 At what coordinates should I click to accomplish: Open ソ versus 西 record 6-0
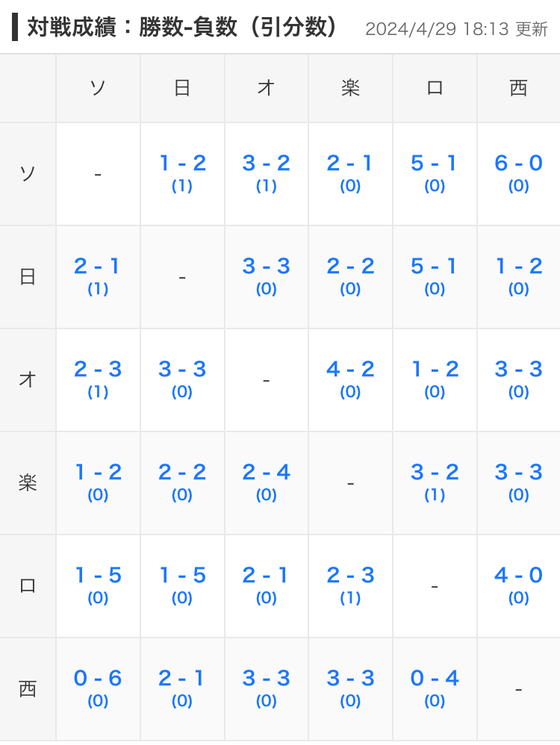click(518, 163)
